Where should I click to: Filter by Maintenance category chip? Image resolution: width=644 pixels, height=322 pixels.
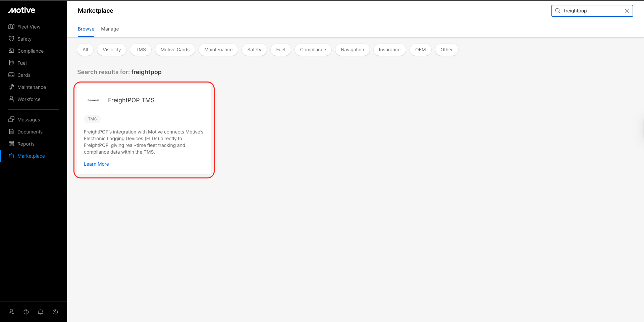tap(218, 50)
